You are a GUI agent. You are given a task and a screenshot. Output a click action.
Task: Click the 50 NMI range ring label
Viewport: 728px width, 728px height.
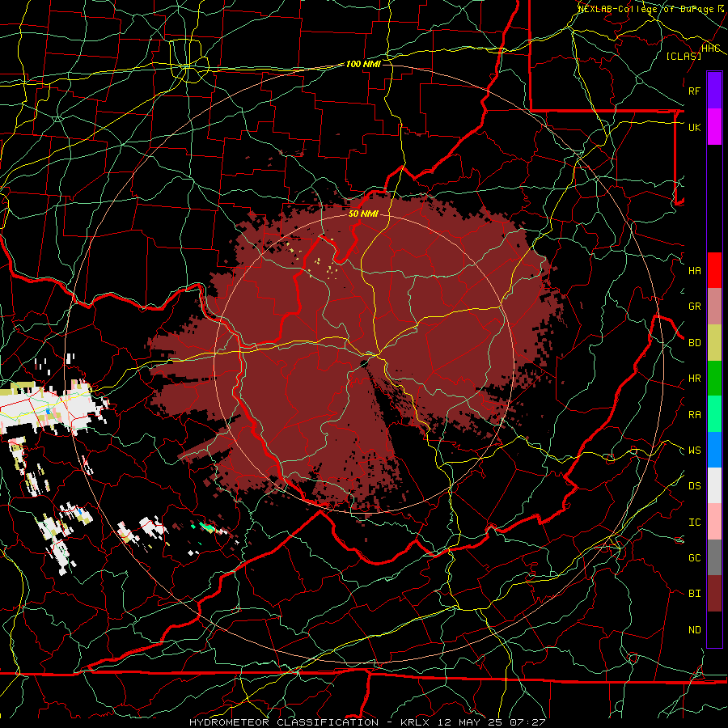coord(363,214)
